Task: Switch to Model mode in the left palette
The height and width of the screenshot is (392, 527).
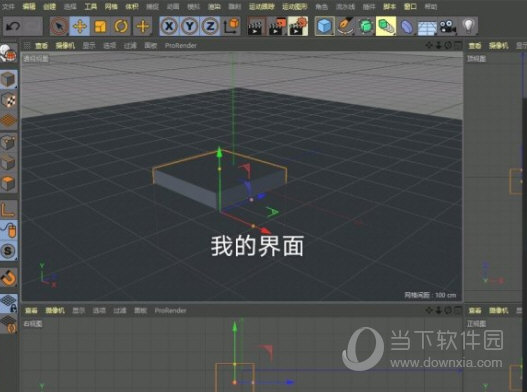Action: (x=8, y=80)
